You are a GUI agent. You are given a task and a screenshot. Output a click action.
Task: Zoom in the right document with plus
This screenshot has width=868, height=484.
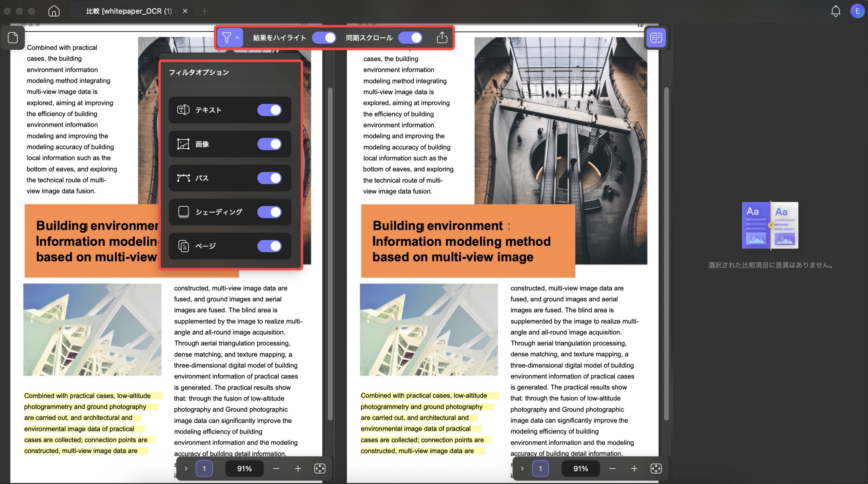click(634, 469)
